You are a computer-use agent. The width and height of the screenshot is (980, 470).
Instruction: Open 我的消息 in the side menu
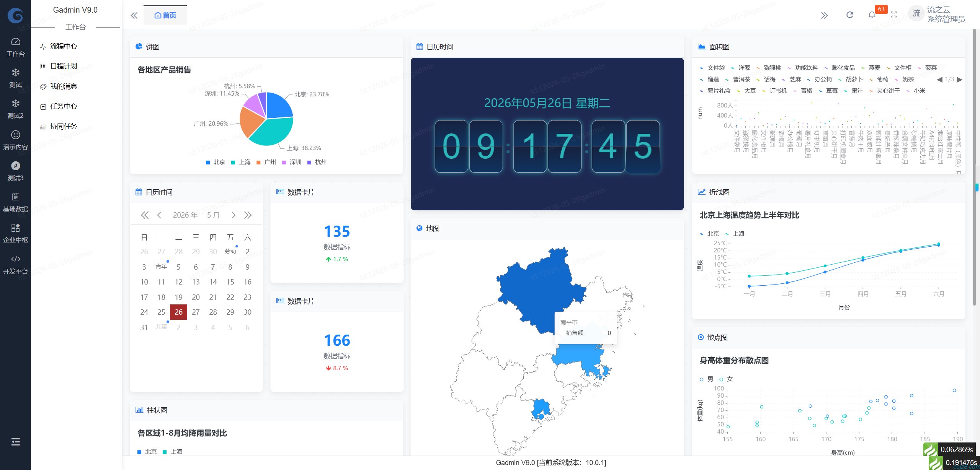[x=64, y=86]
